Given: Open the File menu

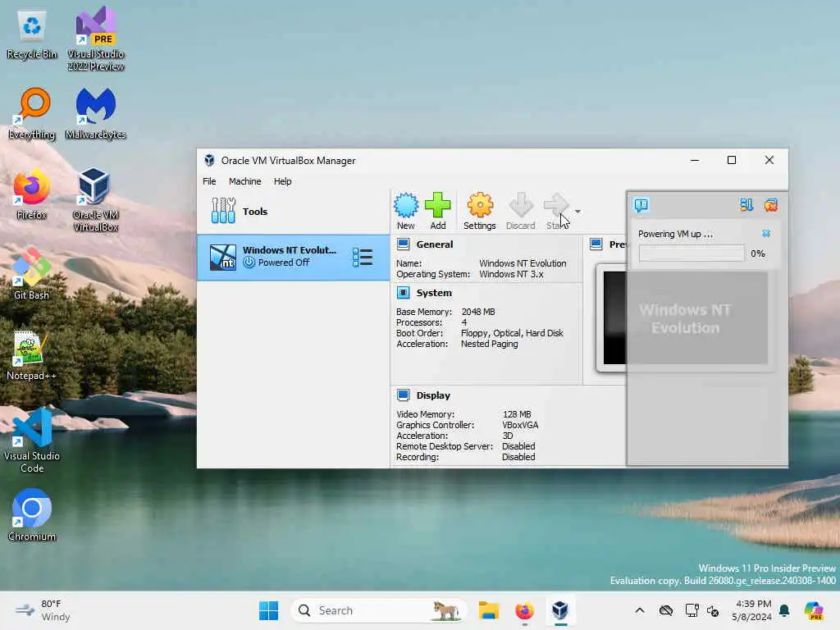Looking at the screenshot, I should (x=209, y=181).
